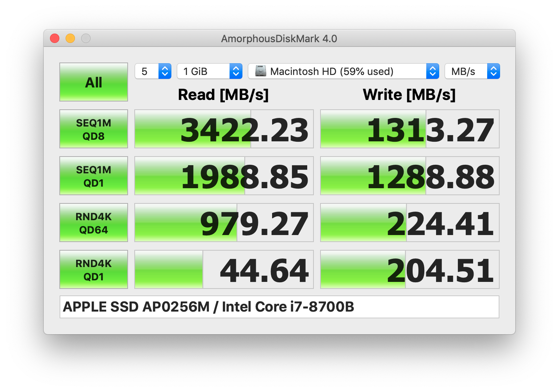Screen dimensions: 559x392
Task: Open the Macintosh HD volume dropdown
Action: click(x=344, y=71)
